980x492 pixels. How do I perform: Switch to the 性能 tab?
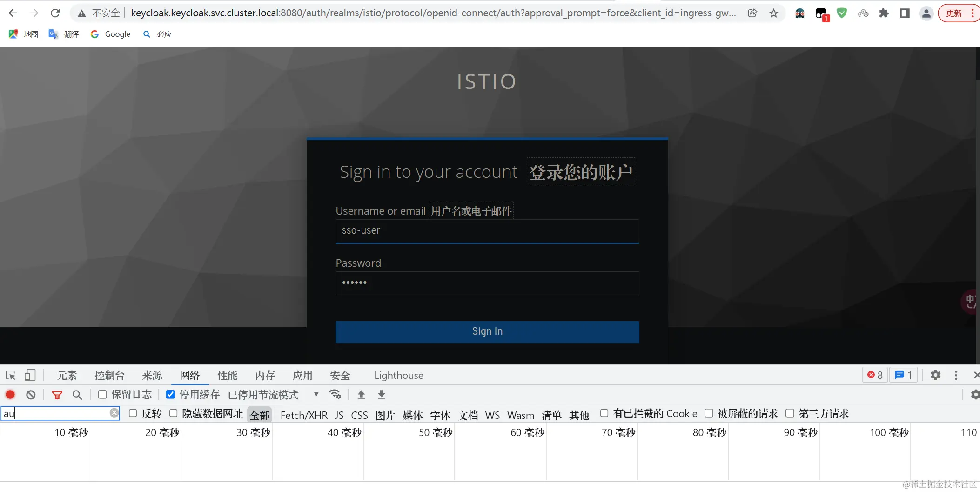[228, 375]
